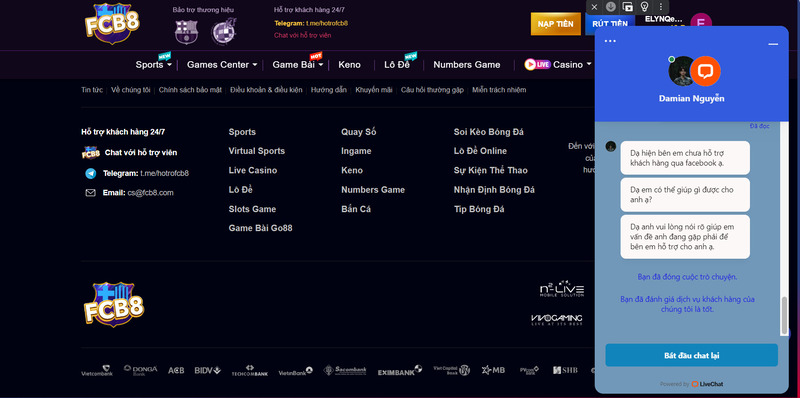
Task: Click the BIDV bank logo
Action: (x=207, y=370)
